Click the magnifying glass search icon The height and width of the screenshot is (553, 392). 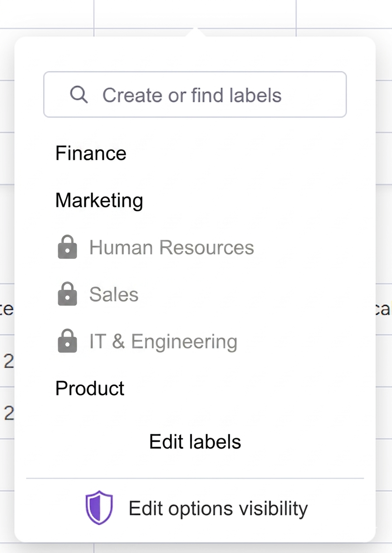(x=78, y=95)
